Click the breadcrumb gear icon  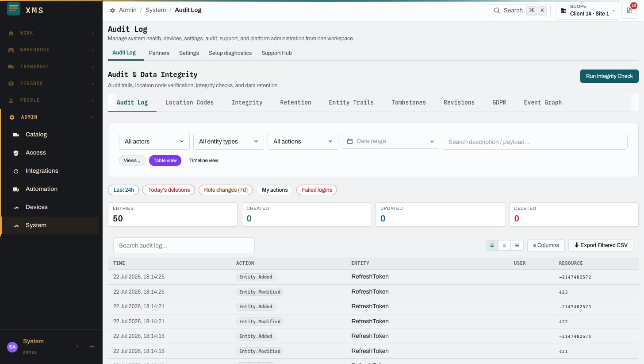[x=113, y=10]
